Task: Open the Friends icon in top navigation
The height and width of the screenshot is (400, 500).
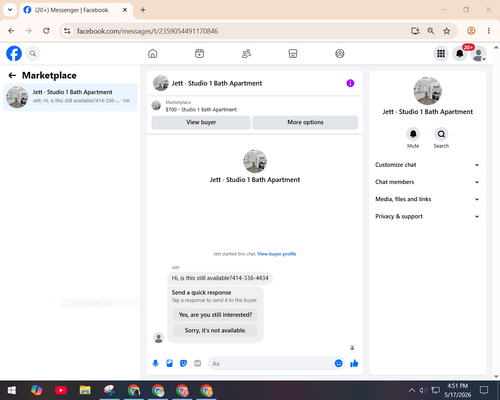Action: pos(246,53)
